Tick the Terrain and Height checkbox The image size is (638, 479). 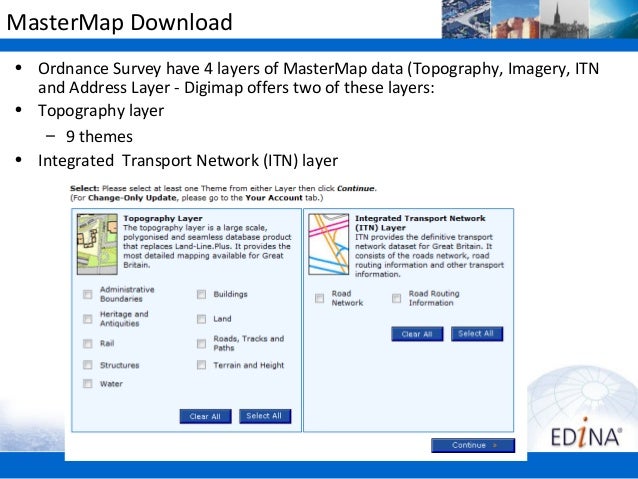(x=201, y=365)
